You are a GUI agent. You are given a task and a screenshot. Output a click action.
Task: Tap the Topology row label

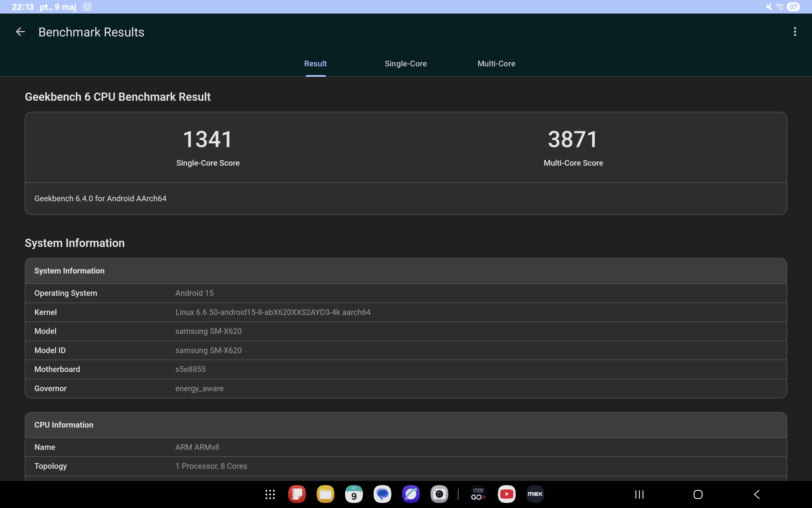(51, 466)
